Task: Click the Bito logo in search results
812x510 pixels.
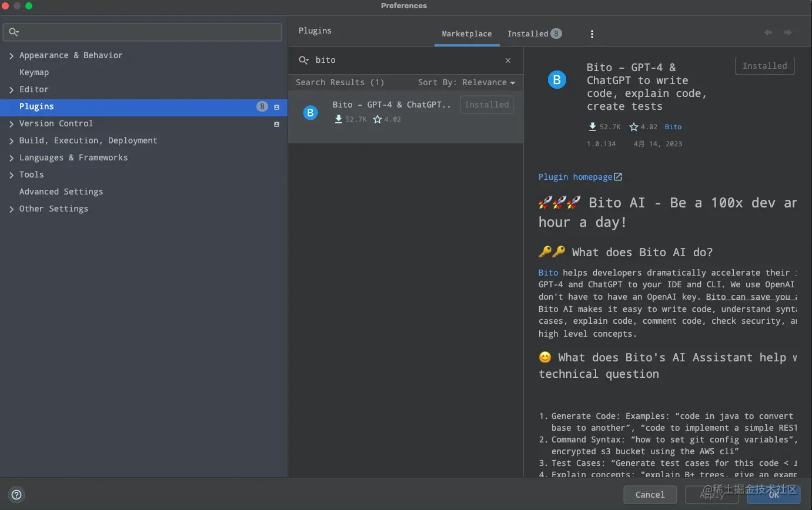Action: (310, 112)
